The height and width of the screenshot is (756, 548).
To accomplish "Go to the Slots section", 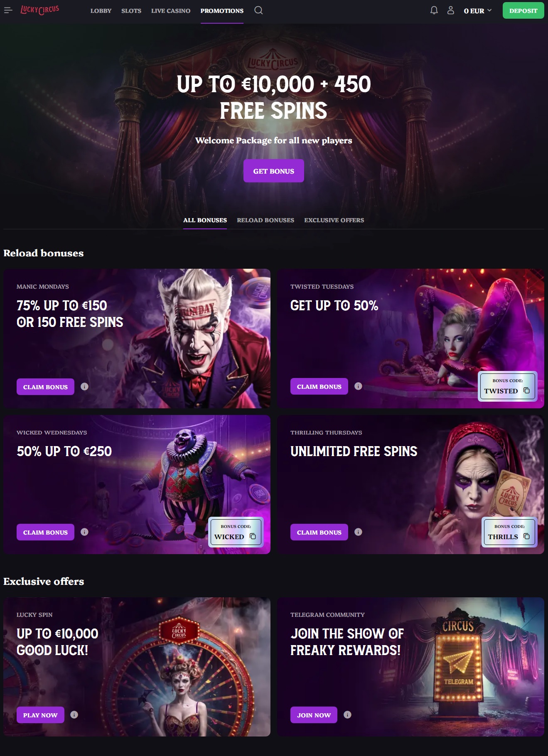I will (131, 11).
